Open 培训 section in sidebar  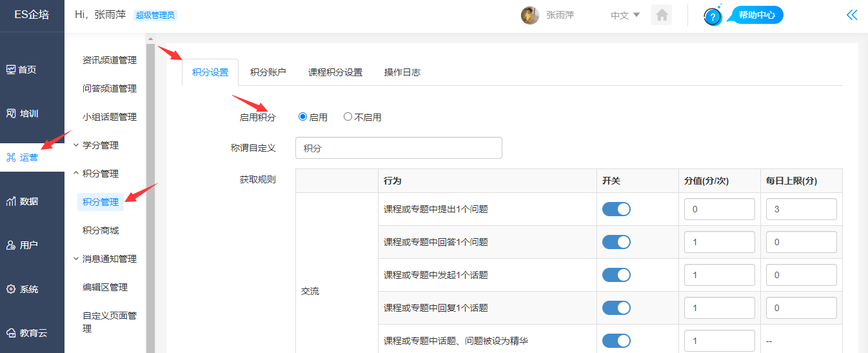click(23, 114)
